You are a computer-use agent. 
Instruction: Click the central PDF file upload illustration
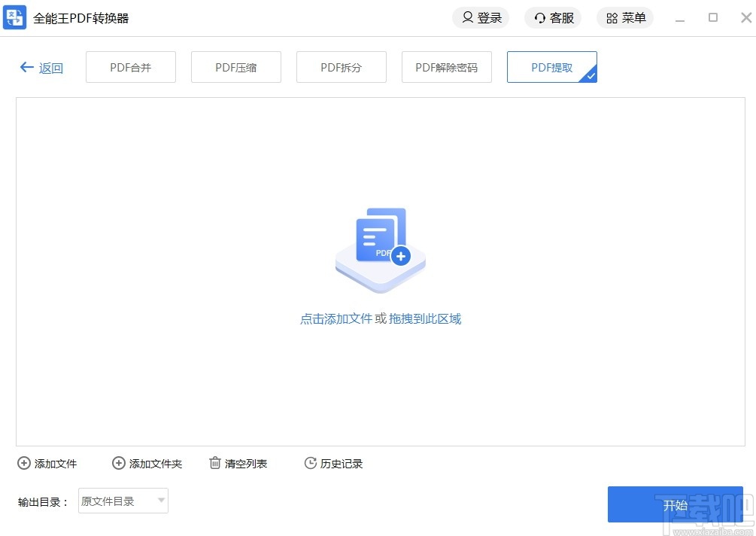pyautogui.click(x=380, y=247)
